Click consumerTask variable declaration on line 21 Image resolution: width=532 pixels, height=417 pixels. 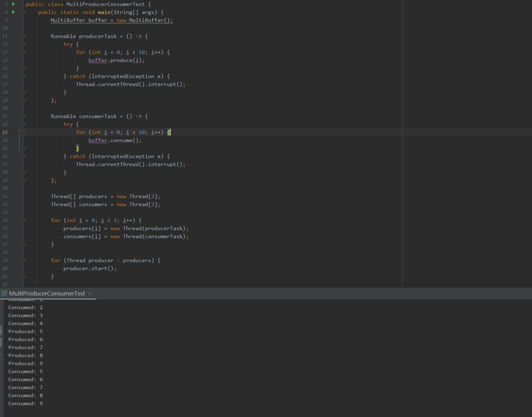98,116
